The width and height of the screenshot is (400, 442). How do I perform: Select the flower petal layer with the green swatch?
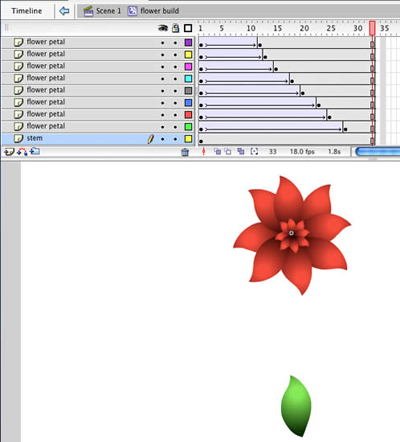46,126
